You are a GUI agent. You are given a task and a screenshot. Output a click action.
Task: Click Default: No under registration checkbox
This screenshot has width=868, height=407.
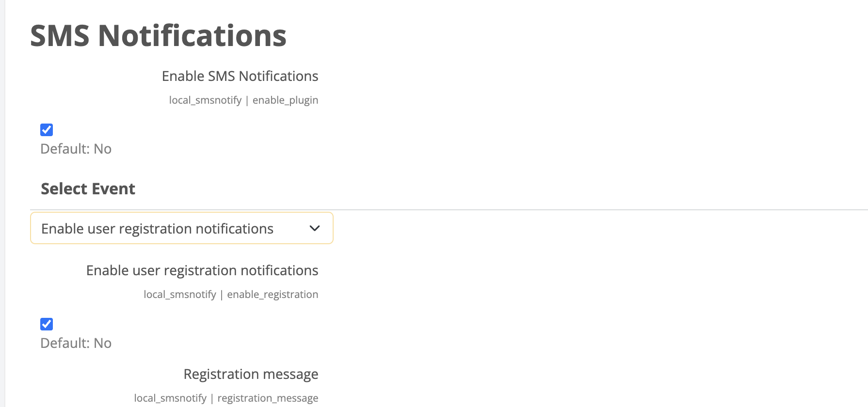[x=76, y=343]
